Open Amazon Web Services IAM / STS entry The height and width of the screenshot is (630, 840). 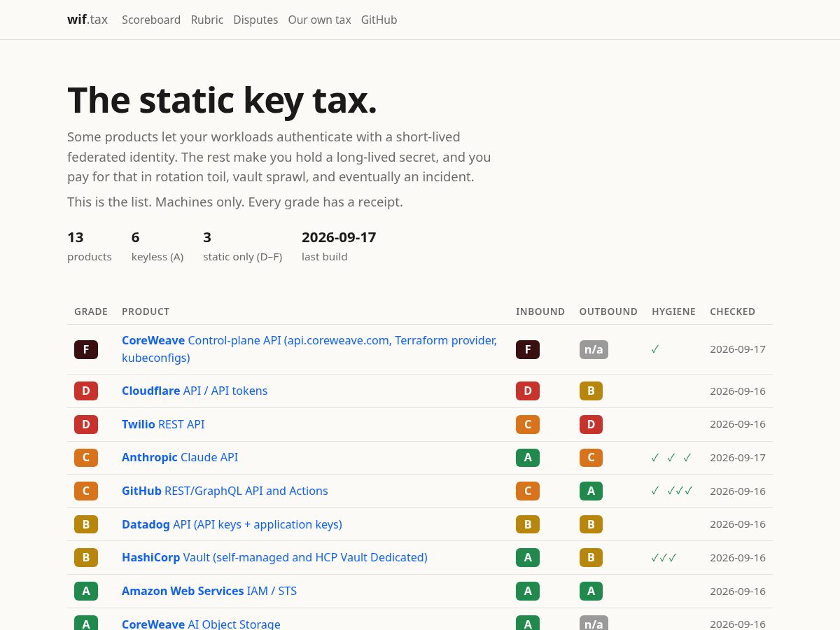209,591
